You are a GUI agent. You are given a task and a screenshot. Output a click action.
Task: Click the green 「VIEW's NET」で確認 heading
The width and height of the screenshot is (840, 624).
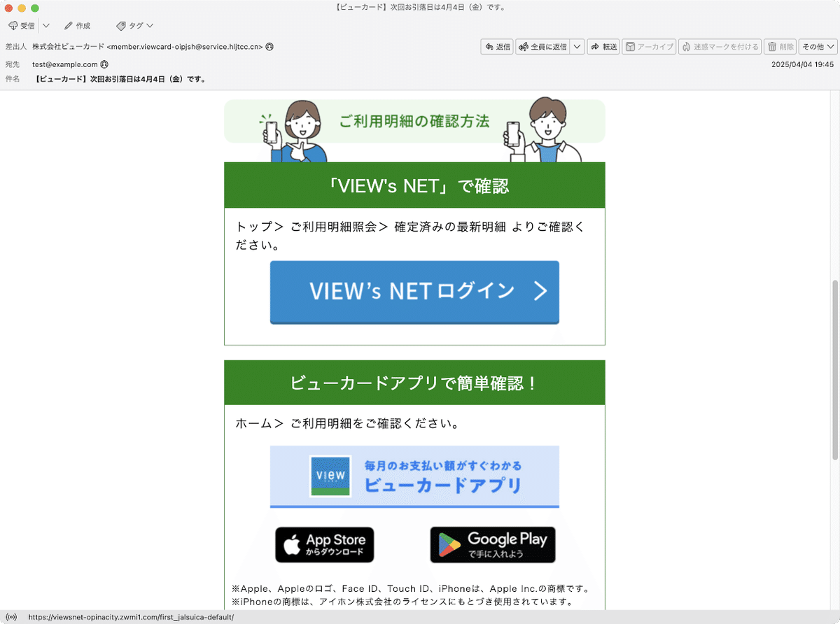[414, 185]
